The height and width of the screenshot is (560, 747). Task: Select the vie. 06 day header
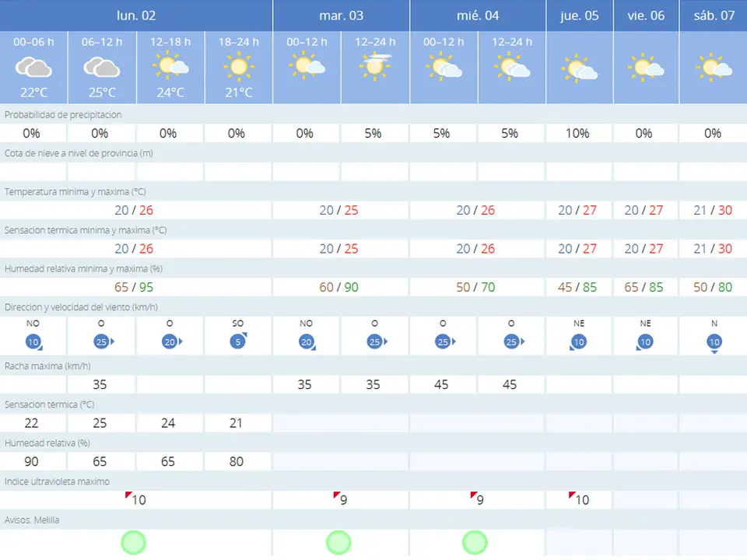tap(646, 16)
